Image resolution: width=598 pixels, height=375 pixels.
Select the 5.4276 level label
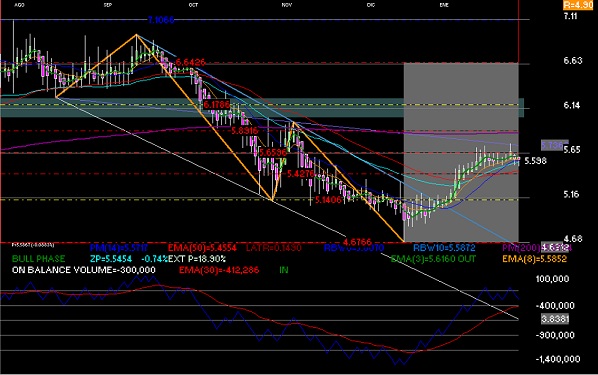[301, 174]
